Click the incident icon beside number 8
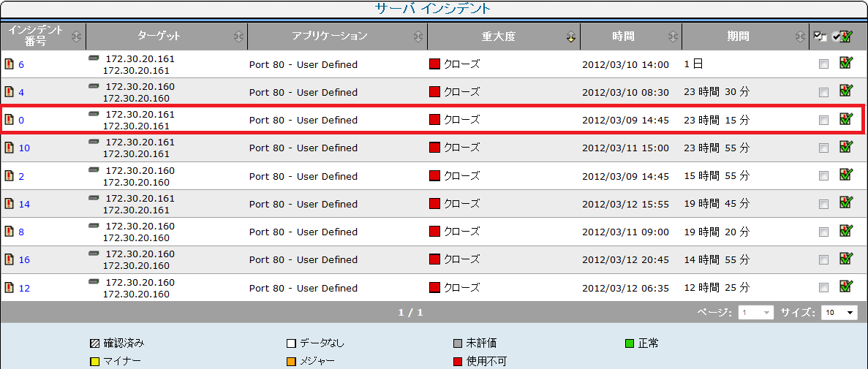Viewport: 868px width, 369px height. [x=9, y=232]
